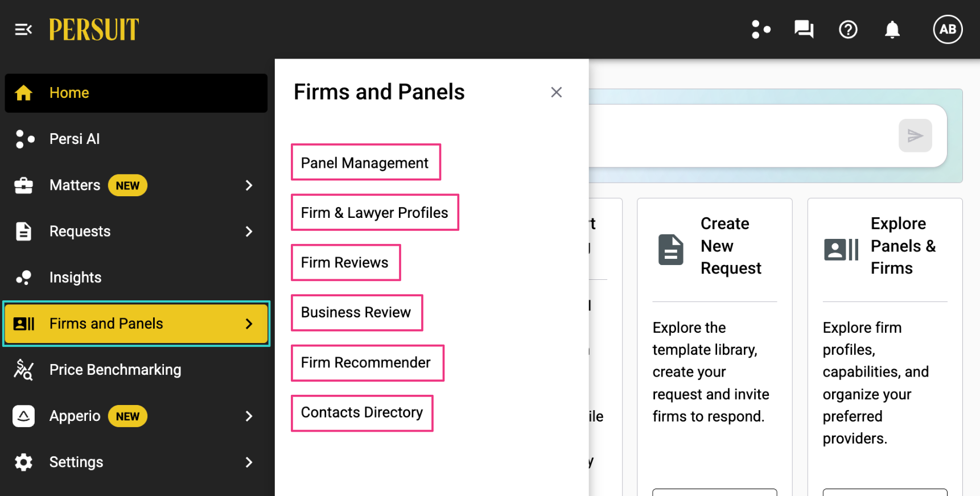
Task: Click the Persi AI sidebar icon
Action: [x=24, y=139]
